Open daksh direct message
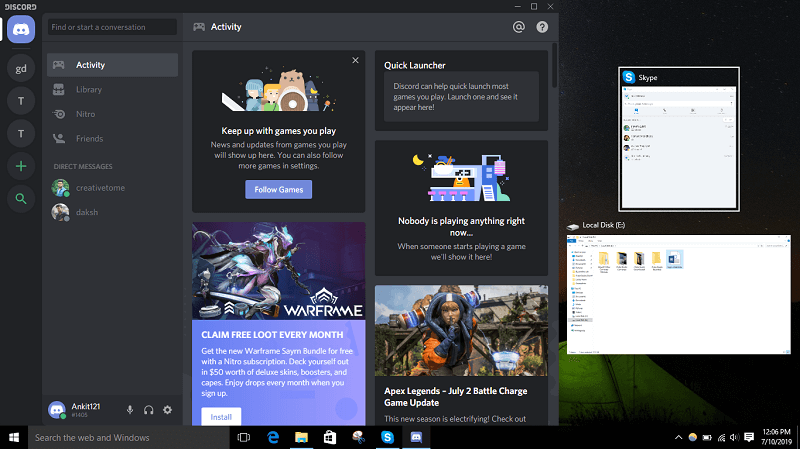The height and width of the screenshot is (449, 800). click(x=112, y=212)
